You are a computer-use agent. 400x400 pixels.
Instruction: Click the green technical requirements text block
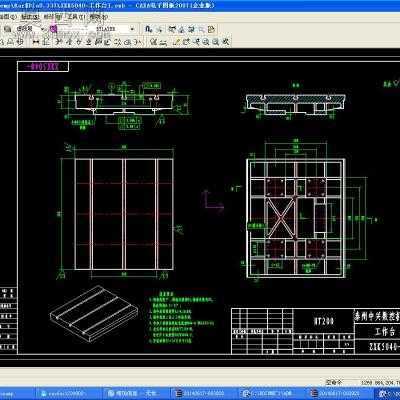[181, 317]
